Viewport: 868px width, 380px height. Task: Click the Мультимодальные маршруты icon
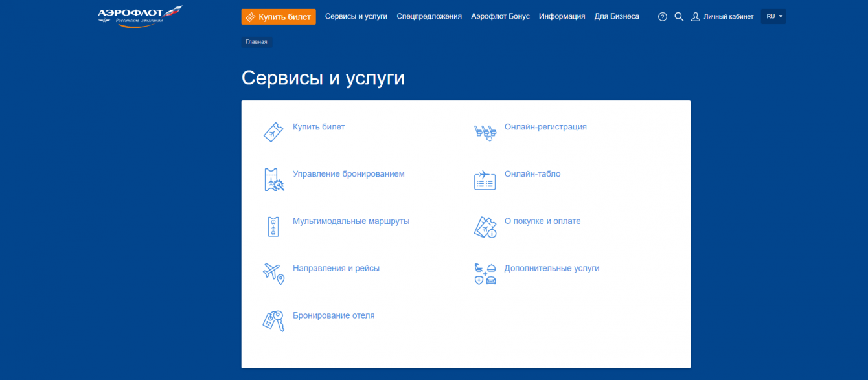tap(273, 227)
